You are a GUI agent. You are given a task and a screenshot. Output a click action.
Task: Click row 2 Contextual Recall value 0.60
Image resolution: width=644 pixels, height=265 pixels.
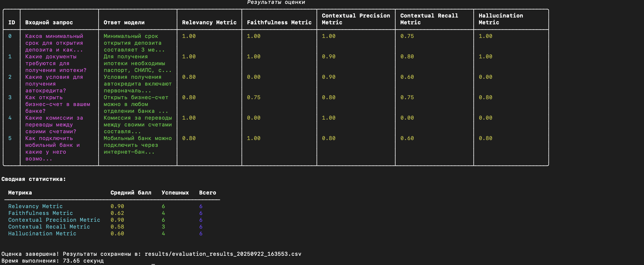[x=407, y=77]
